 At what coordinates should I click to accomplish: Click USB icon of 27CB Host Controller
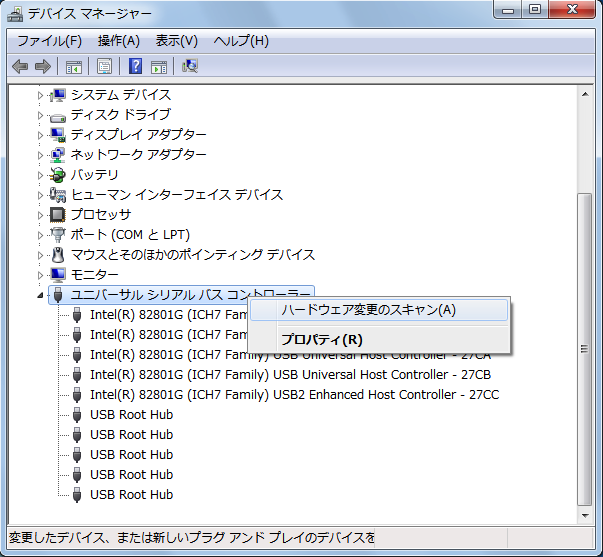pos(77,375)
